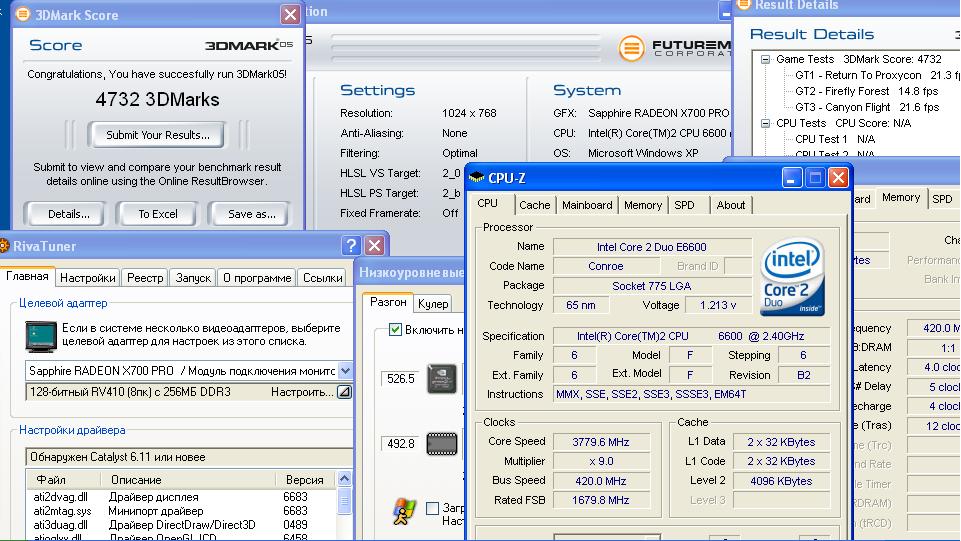This screenshot has height=541, width=961.
Task: Toggle the Загр checkbox beside the Windows icon
Action: click(432, 508)
